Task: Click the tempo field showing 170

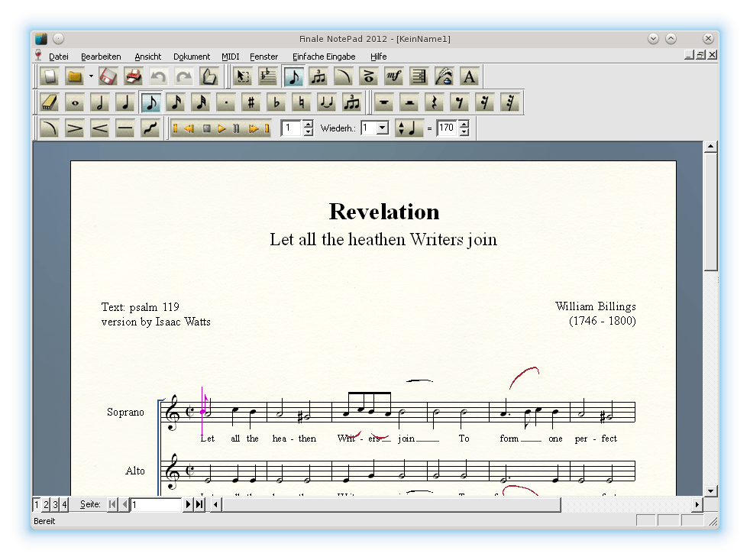Action: tap(448, 128)
